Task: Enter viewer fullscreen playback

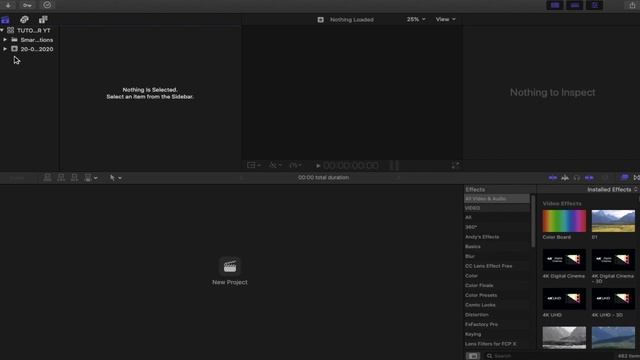Action: coord(455,165)
